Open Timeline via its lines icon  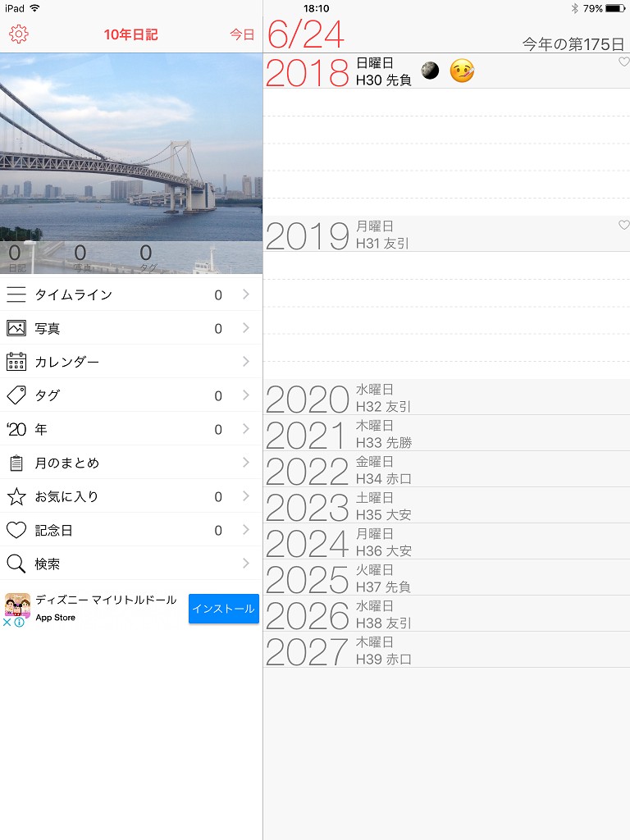[x=16, y=295]
